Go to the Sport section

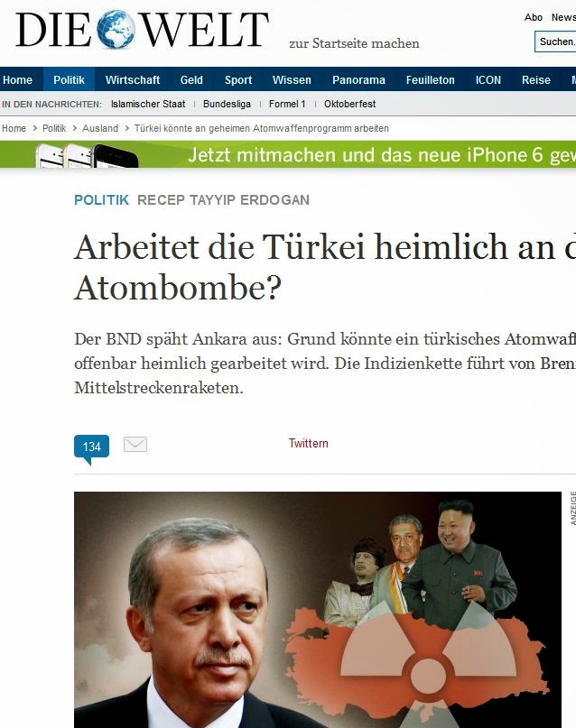238,80
